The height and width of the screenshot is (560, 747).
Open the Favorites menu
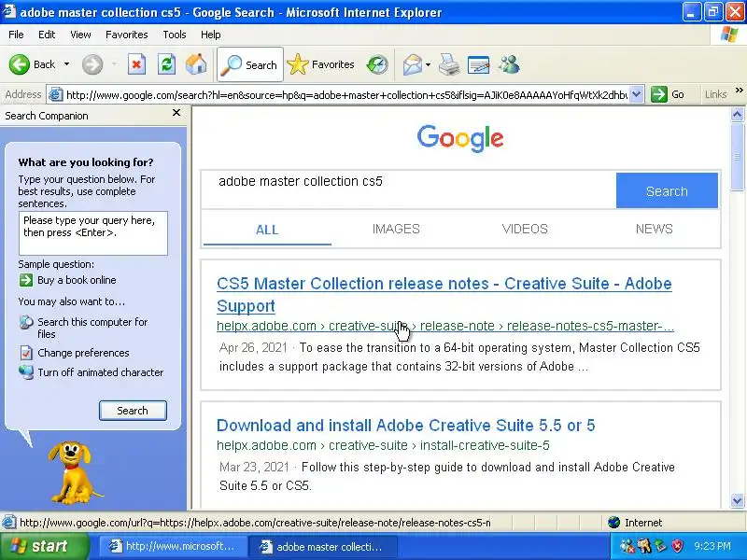coord(127,35)
